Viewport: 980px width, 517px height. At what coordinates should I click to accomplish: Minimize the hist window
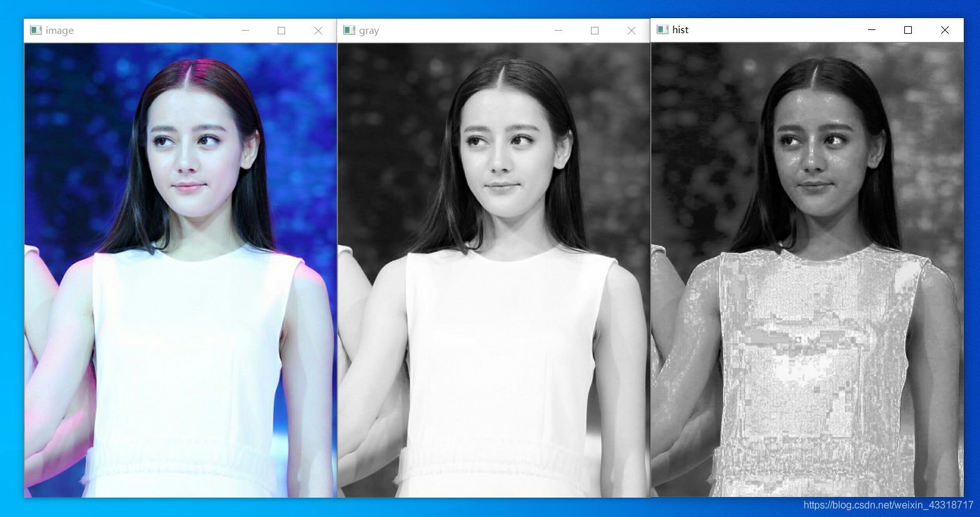coord(872,30)
